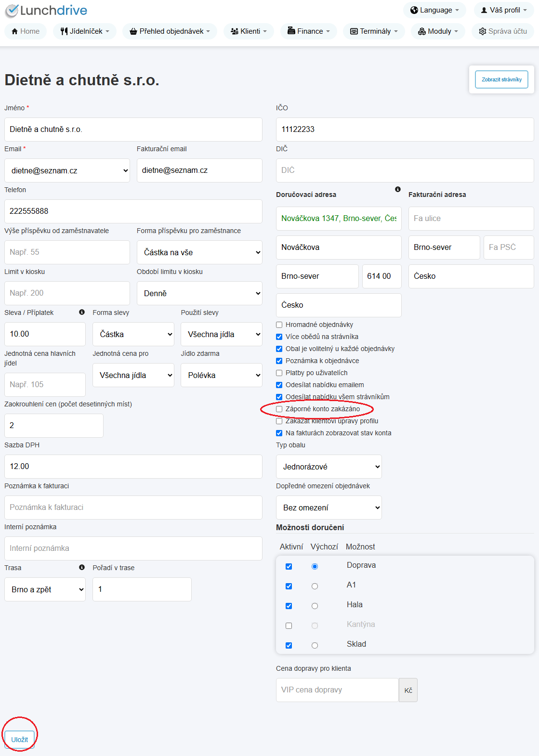Click the Fakturační email field
The width and height of the screenshot is (539, 756).
click(199, 170)
